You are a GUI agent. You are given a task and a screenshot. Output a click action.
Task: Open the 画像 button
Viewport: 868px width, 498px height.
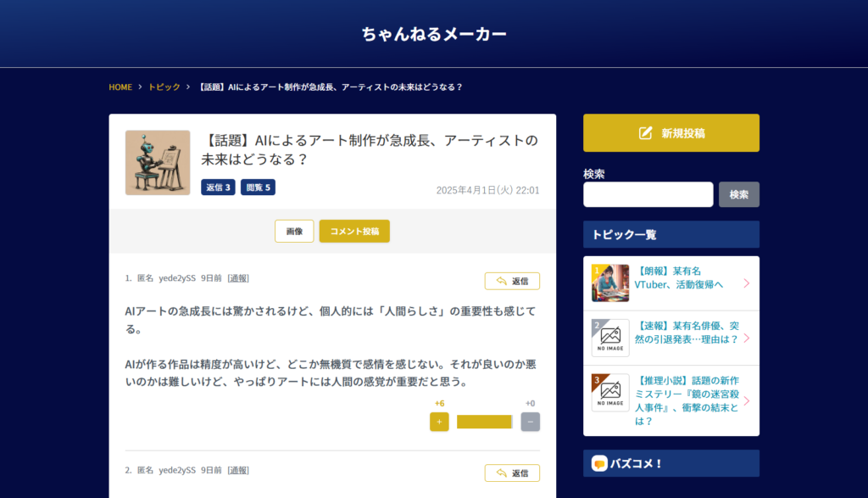294,231
